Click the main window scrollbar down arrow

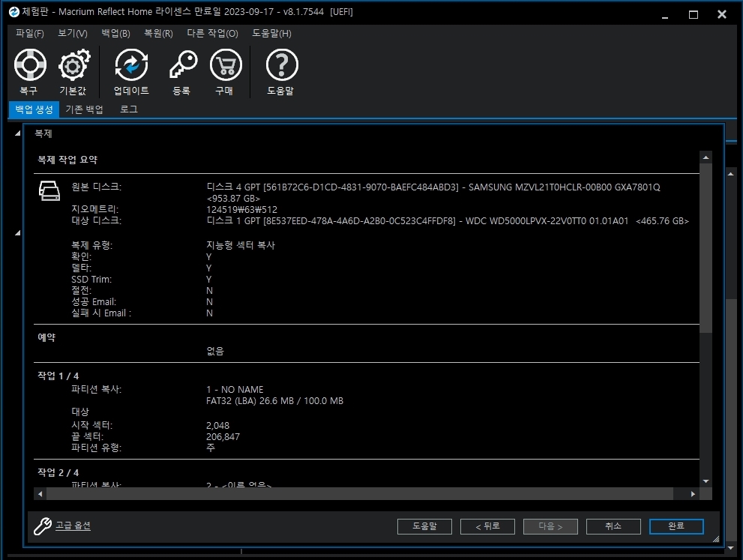[731, 548]
